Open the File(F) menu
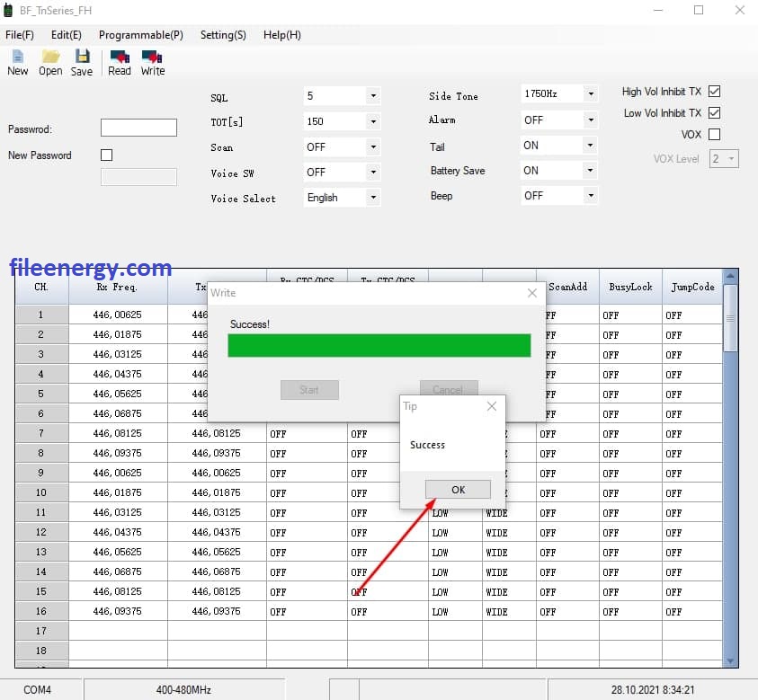 (x=20, y=35)
